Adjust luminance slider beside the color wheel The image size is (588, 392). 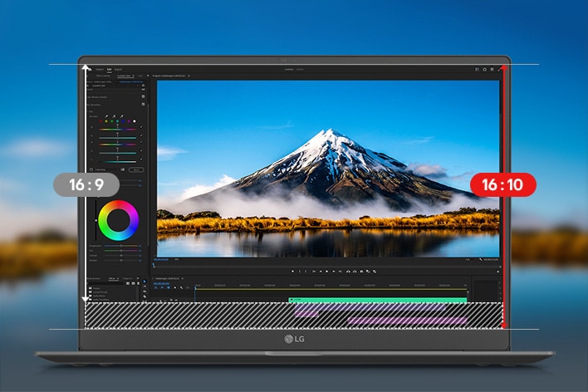96,220
